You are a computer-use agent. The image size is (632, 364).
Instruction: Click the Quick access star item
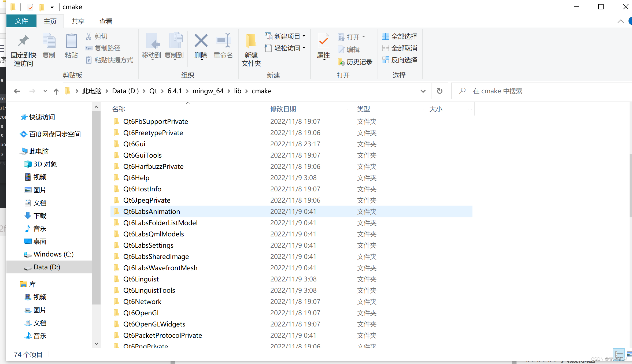pyautogui.click(x=38, y=117)
